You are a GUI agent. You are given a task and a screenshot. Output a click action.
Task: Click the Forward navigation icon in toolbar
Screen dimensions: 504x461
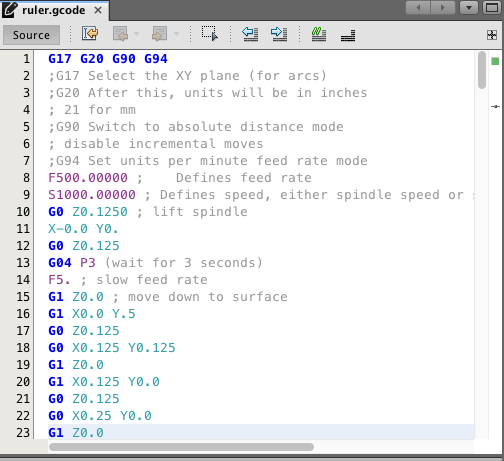coord(159,34)
